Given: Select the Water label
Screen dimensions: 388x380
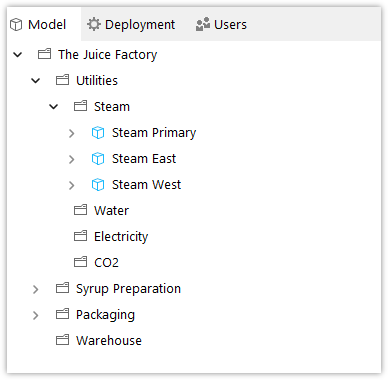Looking at the screenshot, I should pyautogui.click(x=111, y=211).
